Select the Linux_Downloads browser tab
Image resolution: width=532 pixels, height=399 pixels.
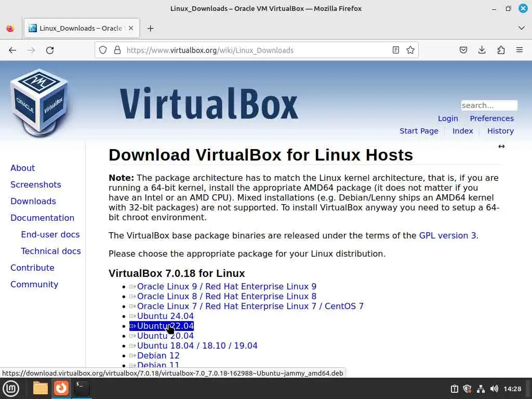[x=82, y=28]
